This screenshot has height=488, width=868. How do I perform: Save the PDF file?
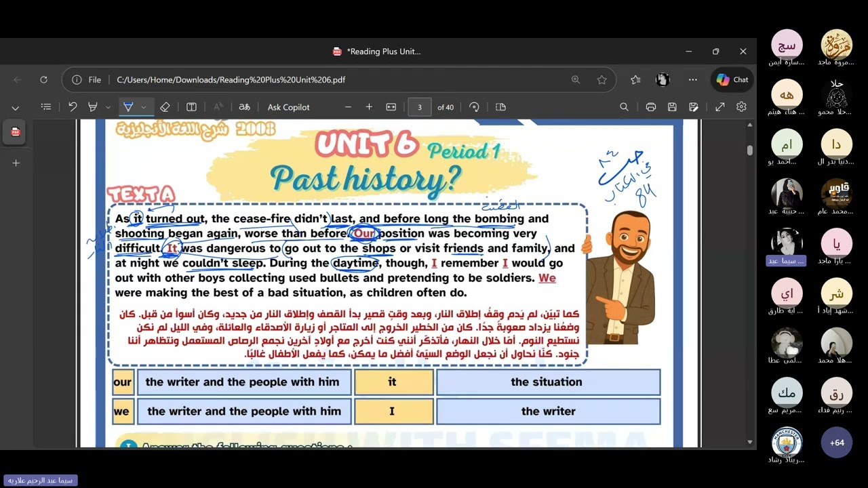coord(672,107)
